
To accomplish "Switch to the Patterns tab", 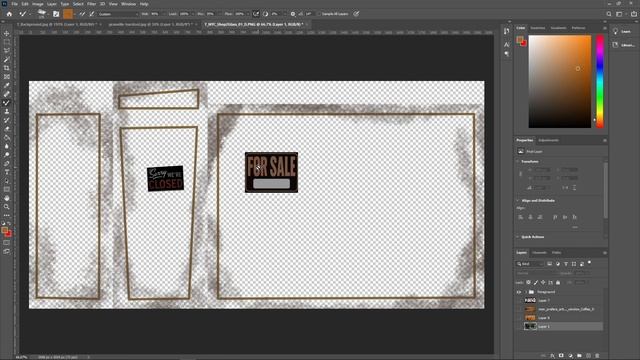I will click(578, 28).
